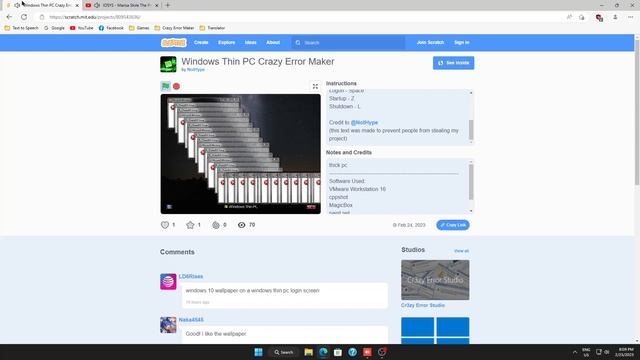Open the blue Windows logo studio thumbnail
The width and height of the screenshot is (640, 360).
[435, 331]
